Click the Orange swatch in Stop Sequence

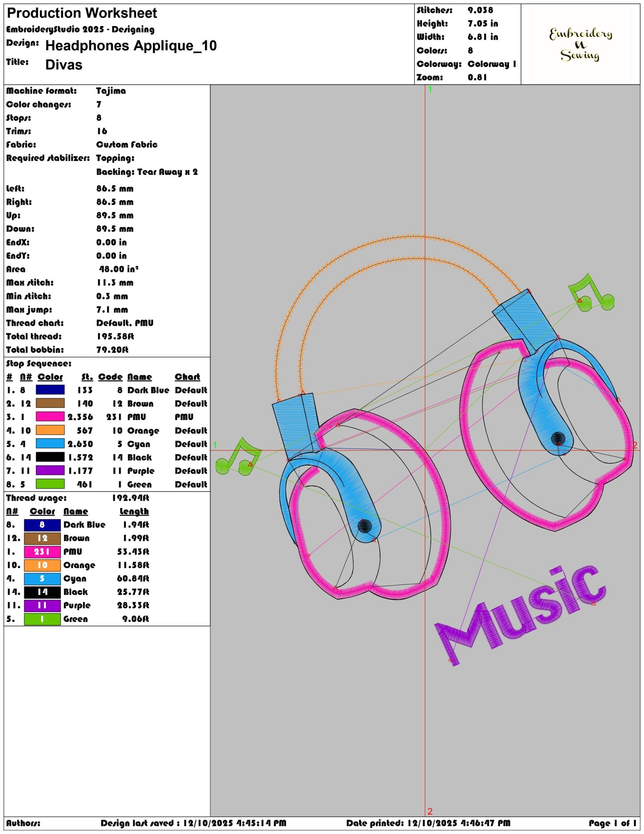(x=50, y=430)
